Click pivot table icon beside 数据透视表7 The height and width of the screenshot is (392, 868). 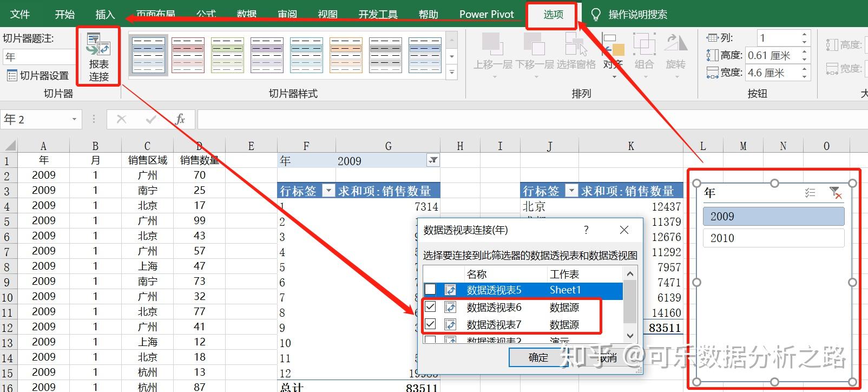tap(450, 325)
